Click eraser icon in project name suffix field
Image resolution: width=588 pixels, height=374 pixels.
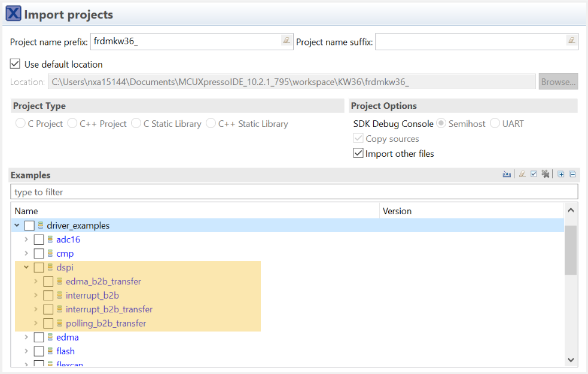click(x=571, y=41)
